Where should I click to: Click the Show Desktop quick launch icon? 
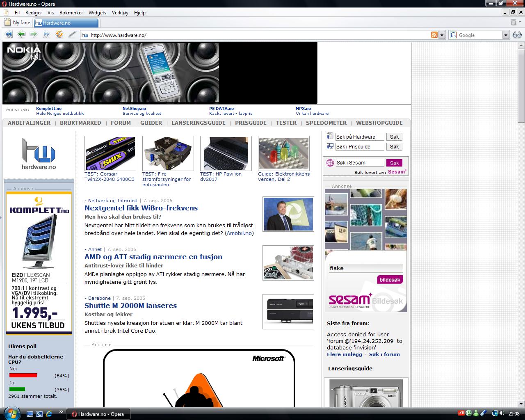pyautogui.click(x=30, y=414)
